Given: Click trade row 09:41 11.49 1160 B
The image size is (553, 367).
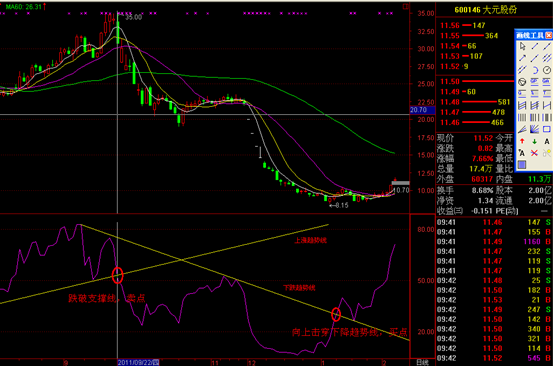Looking at the screenshot, I should coord(494,242).
